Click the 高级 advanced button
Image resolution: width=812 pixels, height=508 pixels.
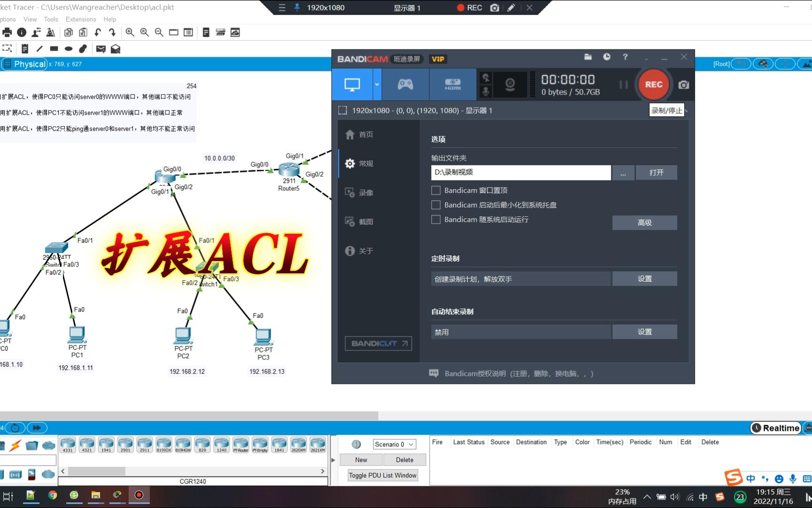pos(645,223)
